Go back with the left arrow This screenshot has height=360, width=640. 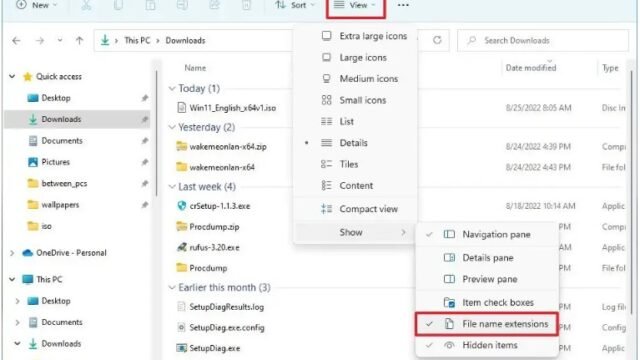coord(16,40)
